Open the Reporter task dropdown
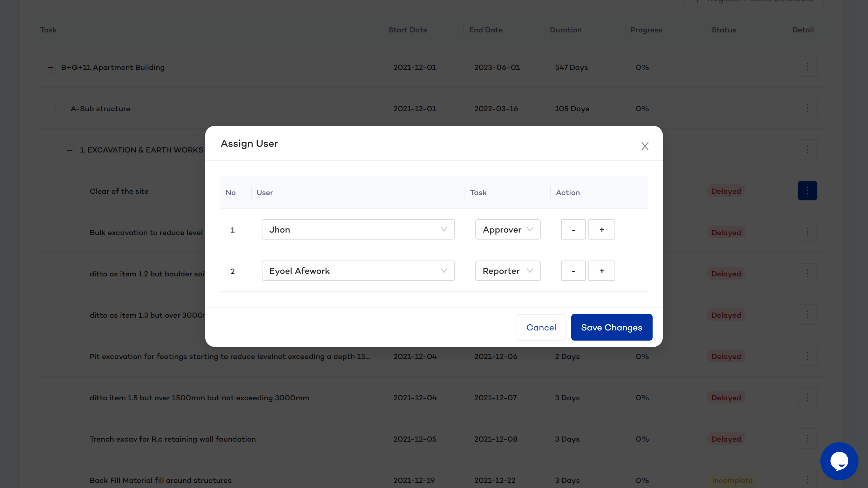 pyautogui.click(x=507, y=271)
